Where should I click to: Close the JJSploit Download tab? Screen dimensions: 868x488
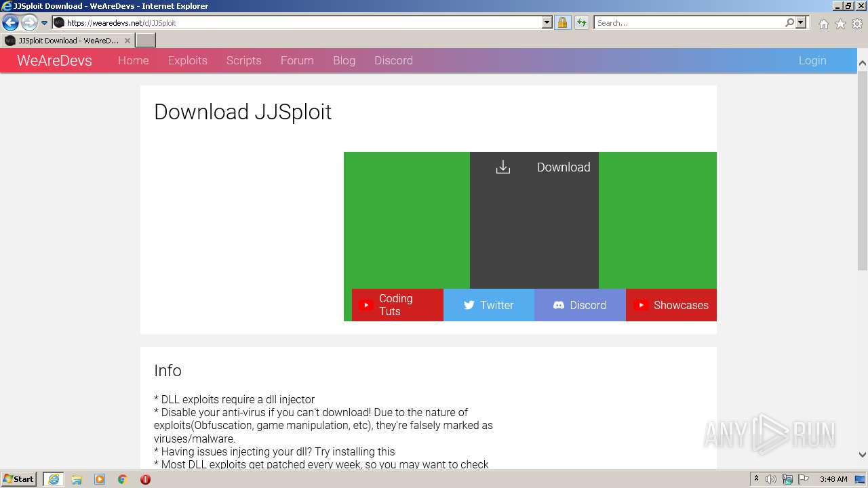pyautogui.click(x=127, y=41)
